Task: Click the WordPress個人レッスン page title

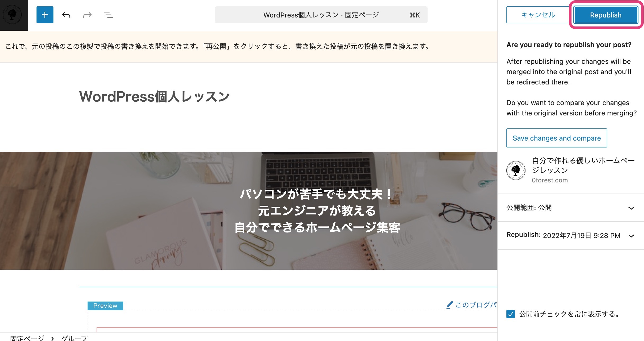Action: [x=155, y=96]
